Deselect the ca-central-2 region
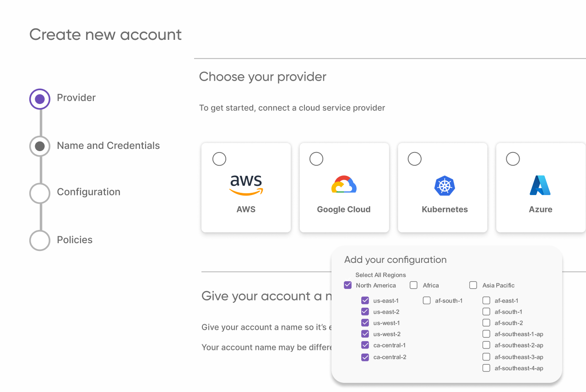This screenshot has height=392, width=586. click(x=365, y=357)
